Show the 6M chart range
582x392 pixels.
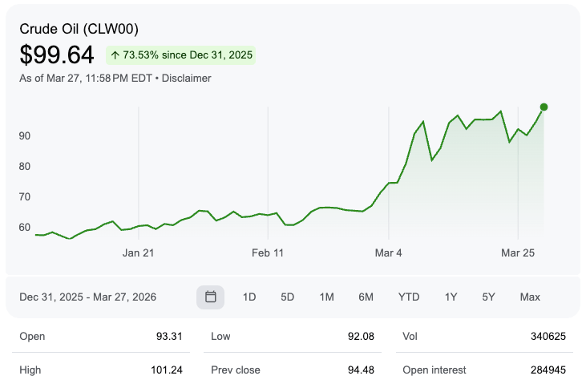point(366,297)
